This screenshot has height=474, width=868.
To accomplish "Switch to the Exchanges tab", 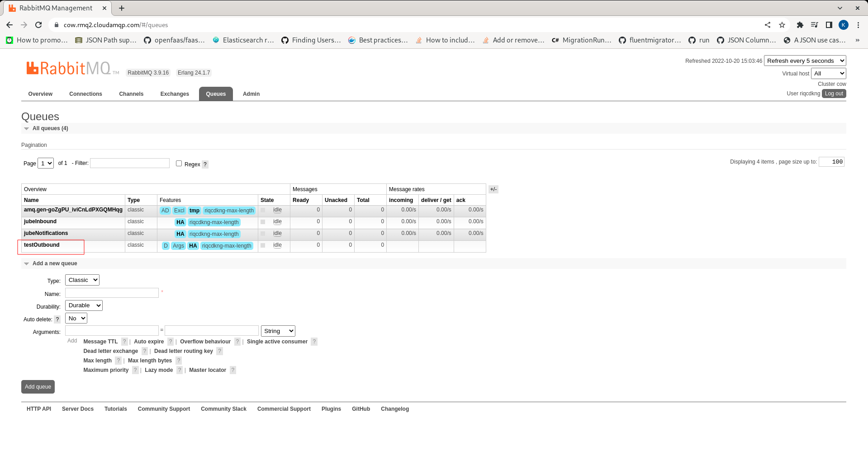I will (175, 94).
